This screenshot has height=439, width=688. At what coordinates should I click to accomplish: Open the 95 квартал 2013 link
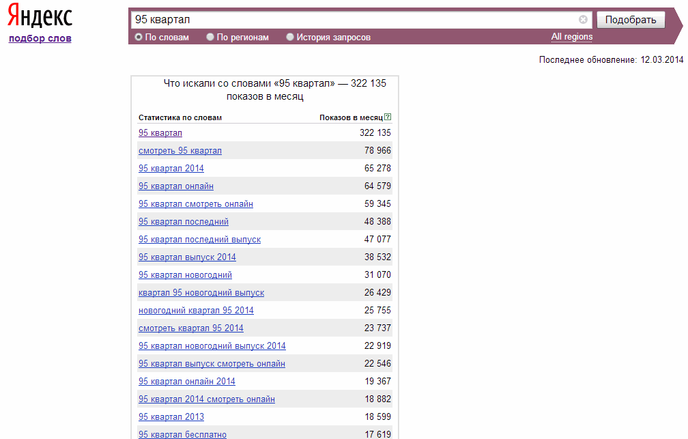(x=171, y=417)
